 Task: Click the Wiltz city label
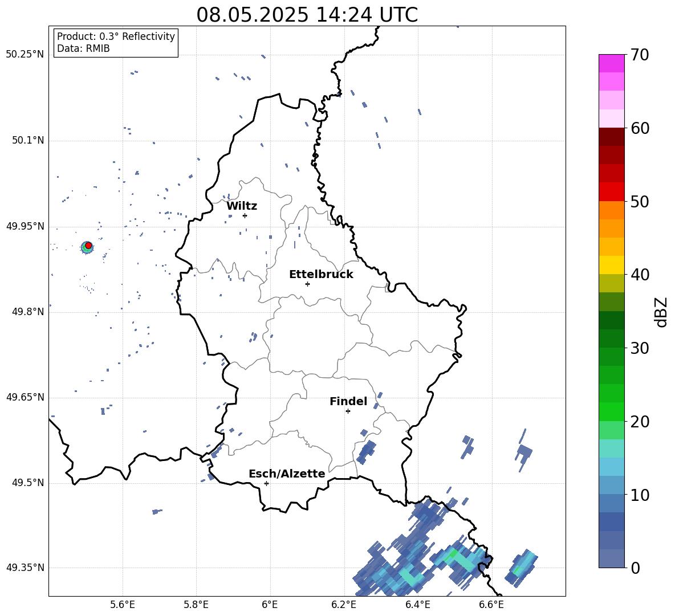242,206
